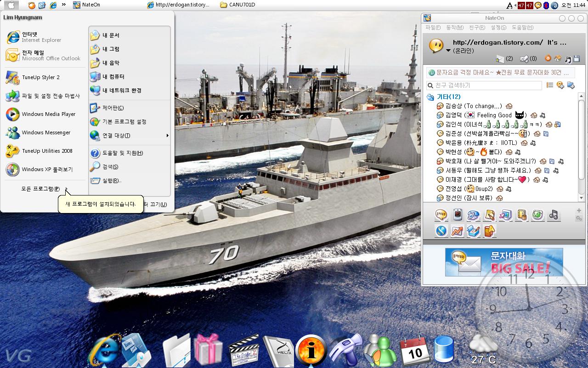Switch to erdogan.tistory taskbar button
The height and width of the screenshot is (368, 588).
point(178,5)
